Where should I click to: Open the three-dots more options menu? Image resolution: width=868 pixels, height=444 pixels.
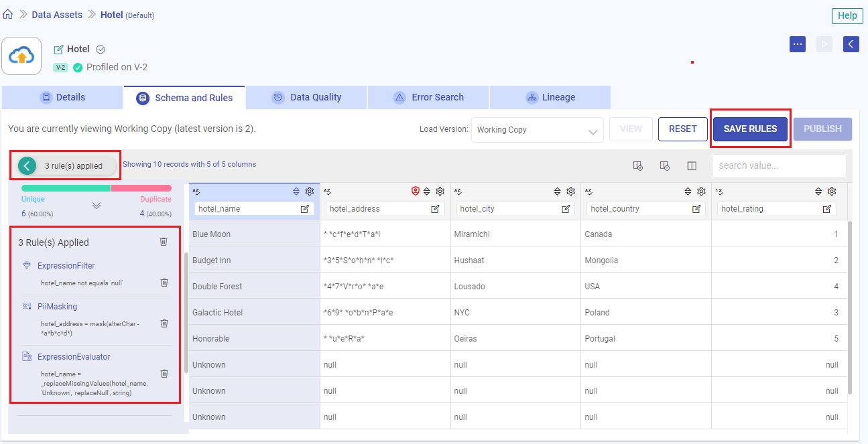tap(797, 44)
